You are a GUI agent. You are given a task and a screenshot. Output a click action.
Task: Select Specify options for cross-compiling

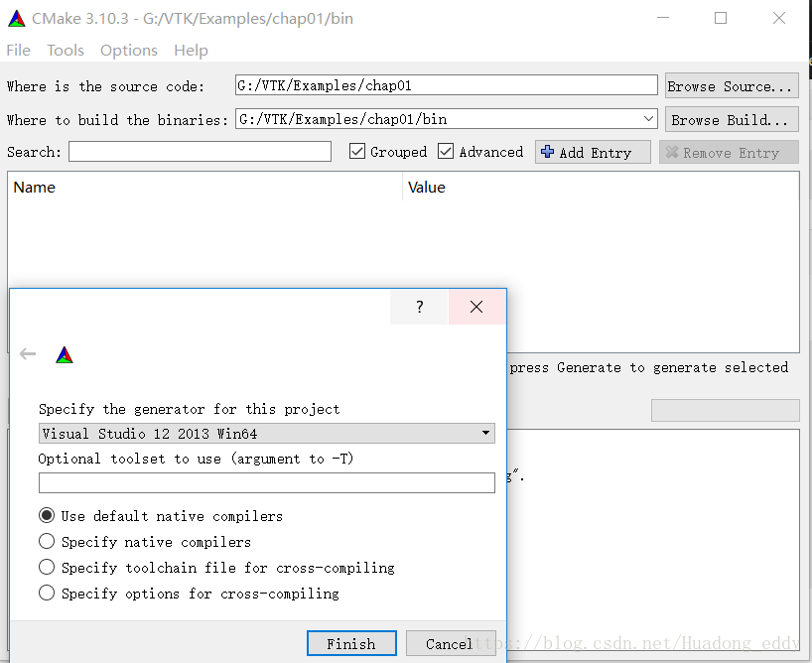[x=47, y=593]
